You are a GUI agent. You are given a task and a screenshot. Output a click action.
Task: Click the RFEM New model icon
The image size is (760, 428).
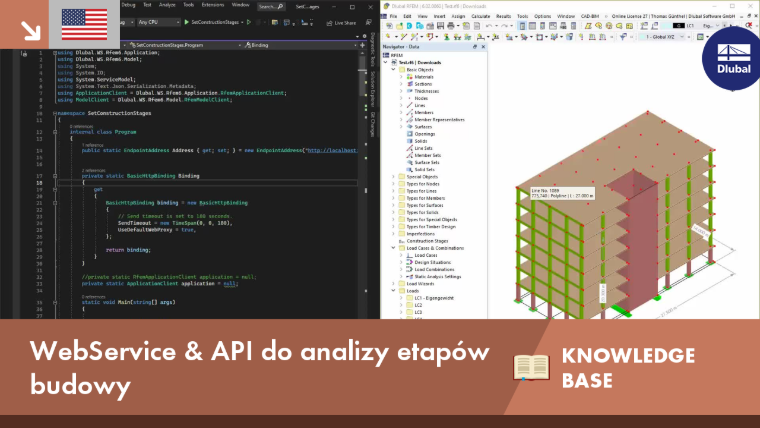pyautogui.click(x=389, y=26)
